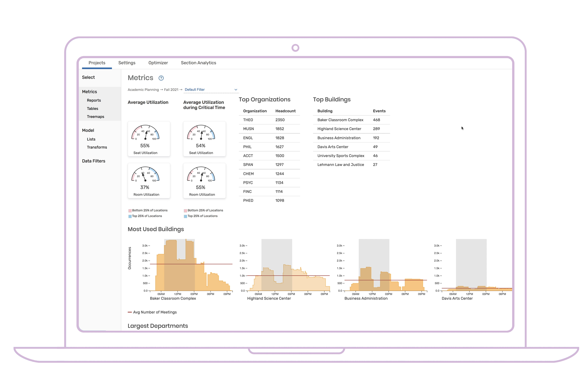588x388 pixels.
Task: Click the Default Filter dropdown chevron arrow
Action: (x=236, y=90)
